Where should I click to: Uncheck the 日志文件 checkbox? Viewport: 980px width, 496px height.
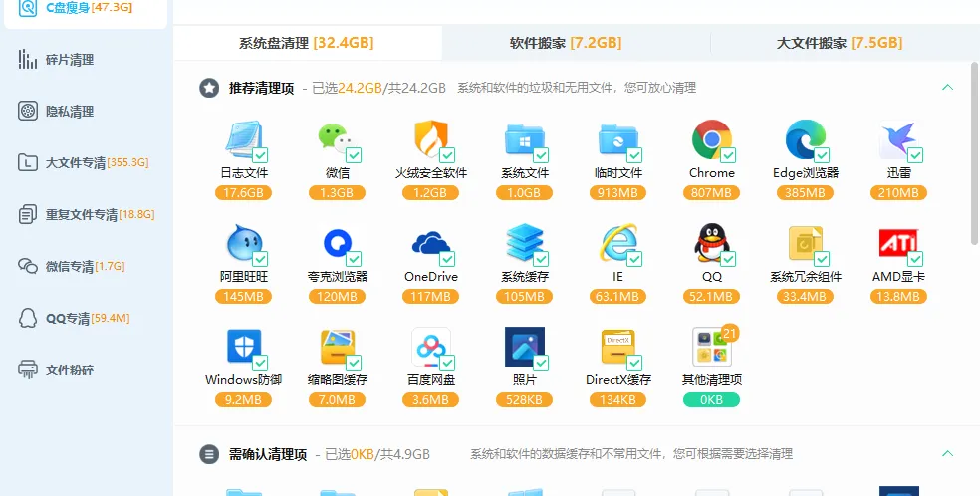point(260,155)
